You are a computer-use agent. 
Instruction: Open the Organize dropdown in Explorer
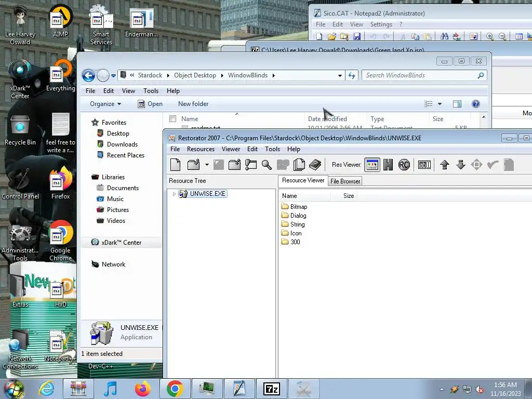pyautogui.click(x=105, y=104)
